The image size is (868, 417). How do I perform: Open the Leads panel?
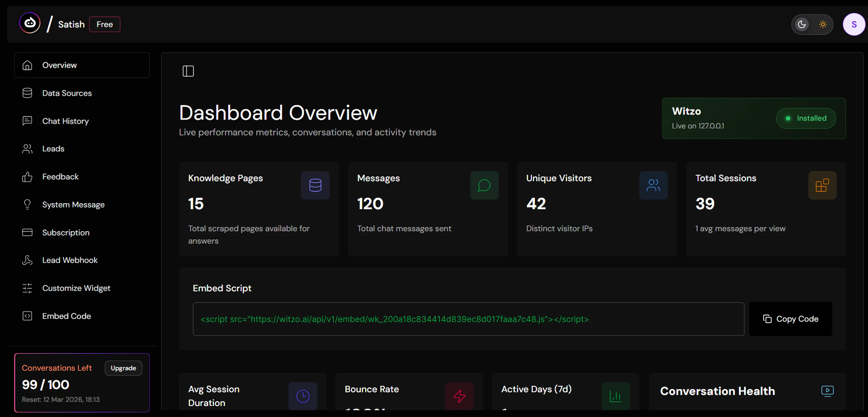pos(53,148)
